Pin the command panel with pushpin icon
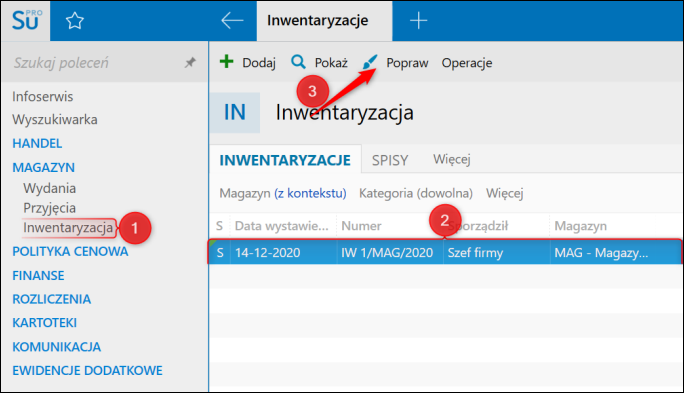684x393 pixels. click(x=190, y=62)
